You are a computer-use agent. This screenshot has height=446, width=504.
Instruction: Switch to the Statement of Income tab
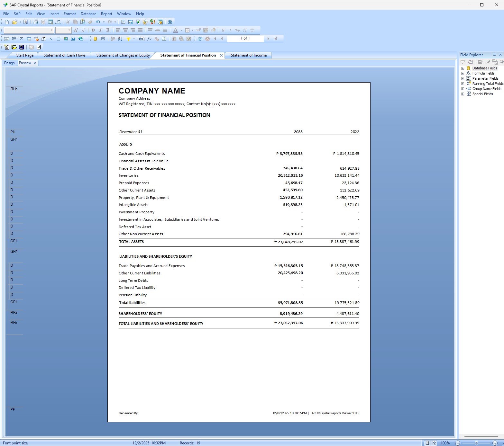pyautogui.click(x=249, y=55)
